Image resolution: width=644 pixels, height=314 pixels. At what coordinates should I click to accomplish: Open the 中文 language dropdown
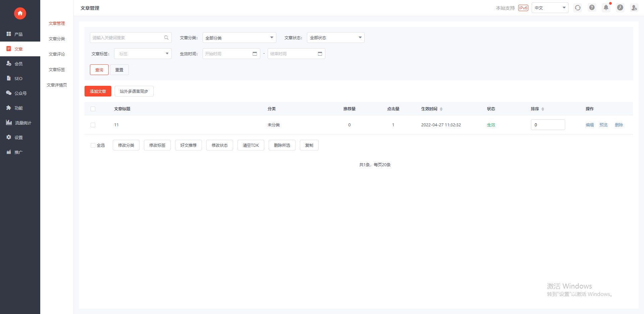coord(550,8)
